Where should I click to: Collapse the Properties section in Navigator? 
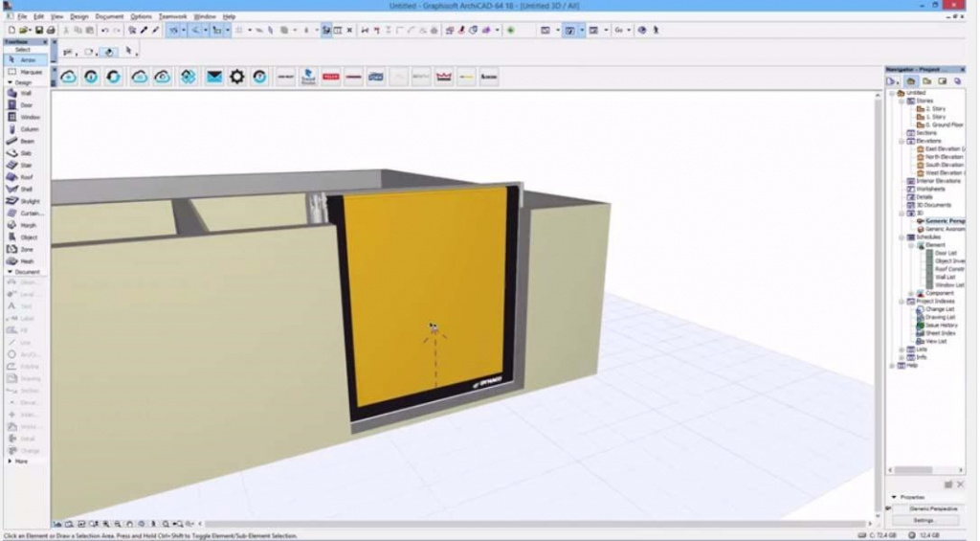[894, 497]
